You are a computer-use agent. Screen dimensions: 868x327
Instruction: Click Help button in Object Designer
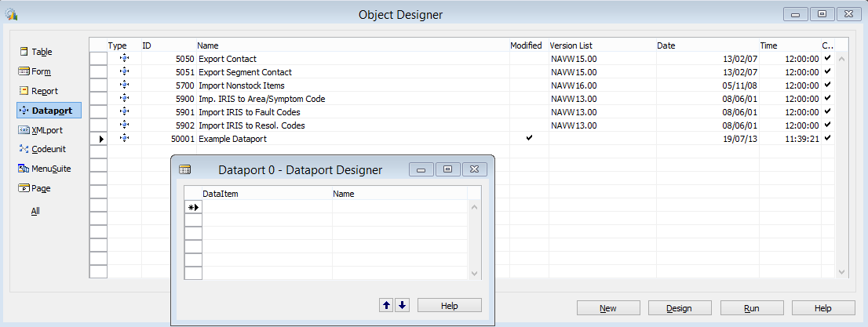823,308
